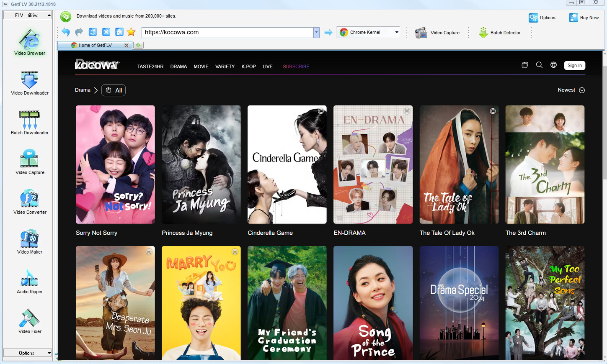The height and width of the screenshot is (364, 607).
Task: Open the Newest sort dropdown
Action: 571,90
